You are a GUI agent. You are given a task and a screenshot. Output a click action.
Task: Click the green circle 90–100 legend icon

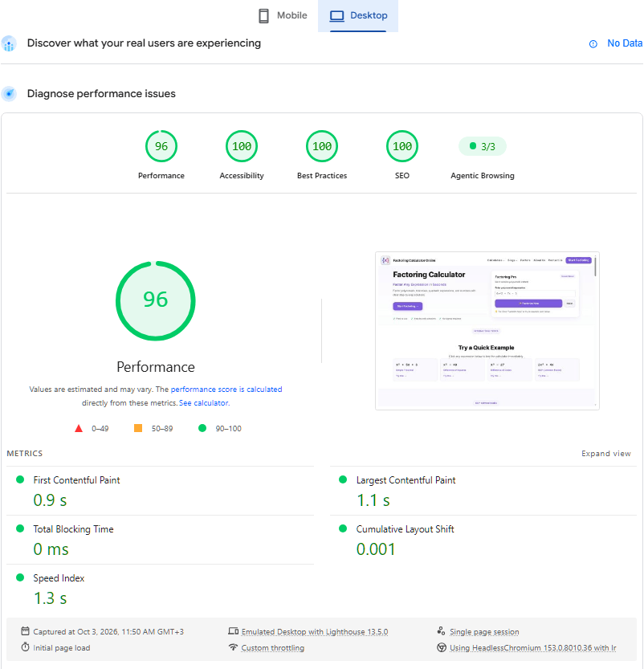(x=202, y=428)
